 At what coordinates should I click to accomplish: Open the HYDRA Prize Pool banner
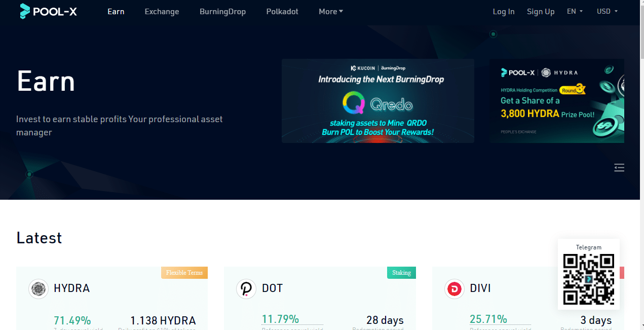pos(557,101)
